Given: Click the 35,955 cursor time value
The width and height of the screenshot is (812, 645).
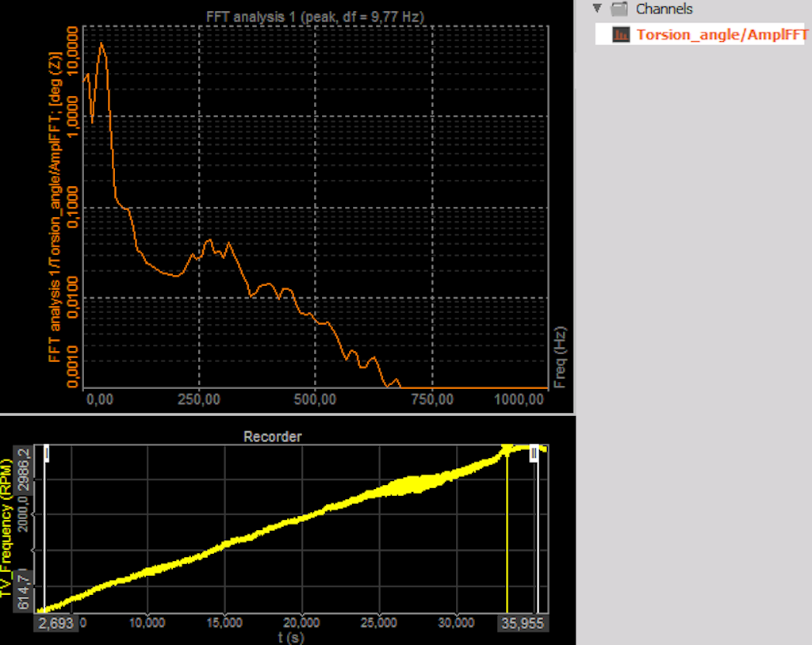Looking at the screenshot, I should pos(523,623).
